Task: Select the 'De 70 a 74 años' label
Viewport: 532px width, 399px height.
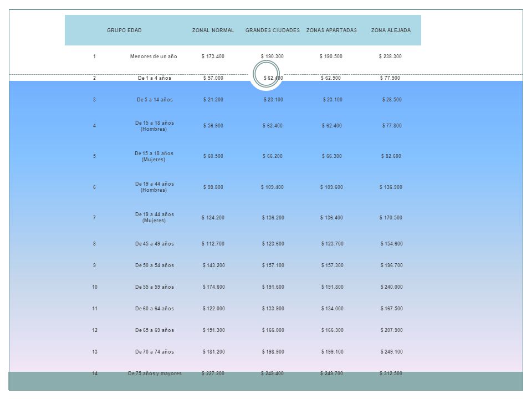Action: pyautogui.click(x=155, y=352)
